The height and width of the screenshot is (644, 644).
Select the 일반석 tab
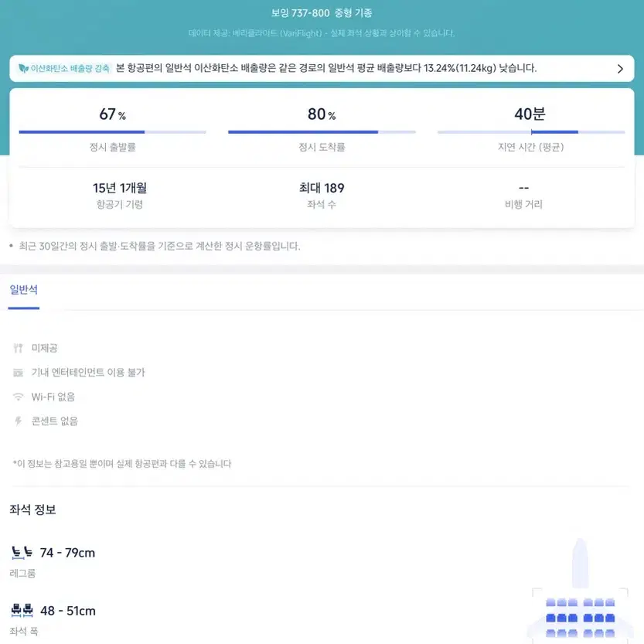(x=24, y=290)
